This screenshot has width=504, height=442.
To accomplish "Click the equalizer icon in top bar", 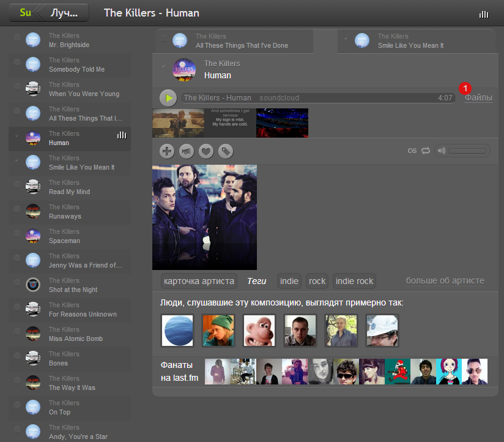I will 483,14.
